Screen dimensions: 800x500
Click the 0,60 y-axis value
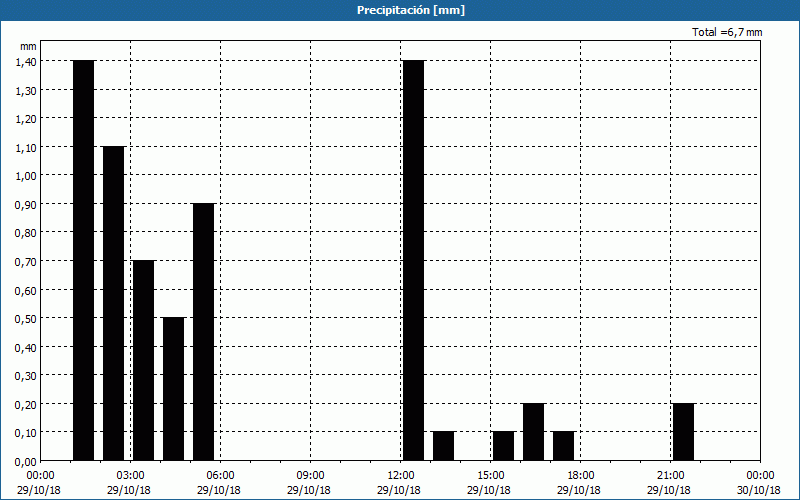(27, 290)
